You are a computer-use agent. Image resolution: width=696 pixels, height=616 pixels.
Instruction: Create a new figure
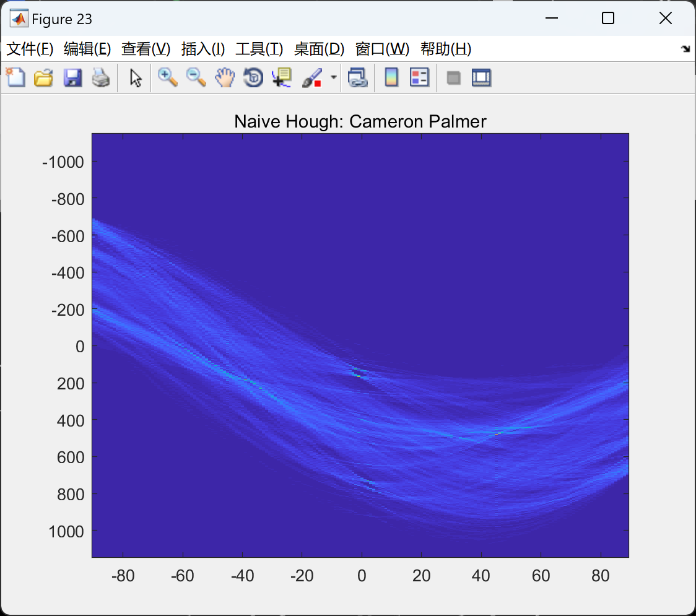(15, 77)
